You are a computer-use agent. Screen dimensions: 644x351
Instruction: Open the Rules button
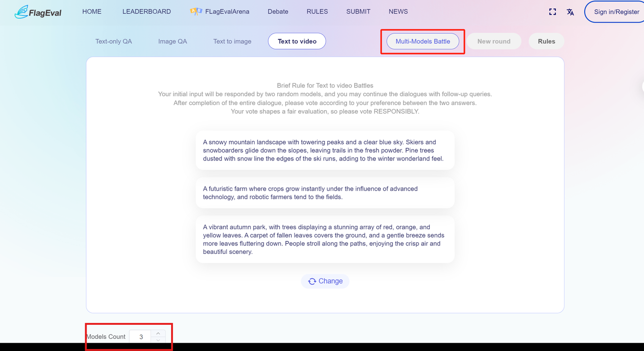(546, 41)
